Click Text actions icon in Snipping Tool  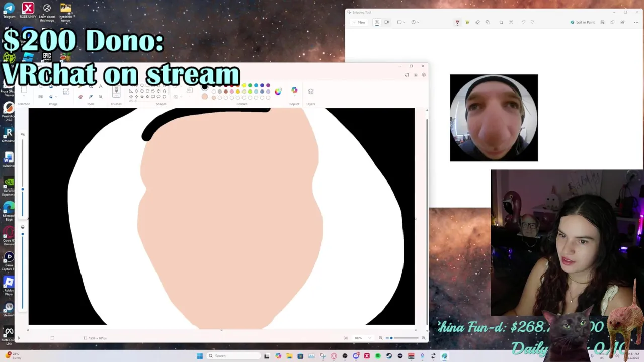click(511, 22)
